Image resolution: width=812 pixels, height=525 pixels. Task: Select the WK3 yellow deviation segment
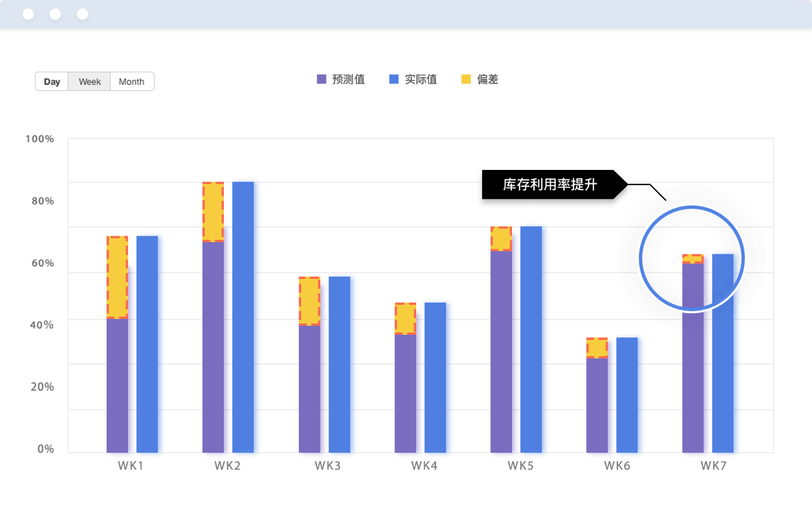(x=310, y=301)
